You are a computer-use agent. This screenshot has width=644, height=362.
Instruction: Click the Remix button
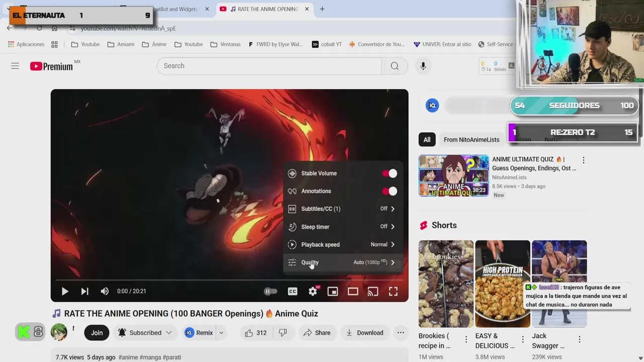click(x=199, y=333)
